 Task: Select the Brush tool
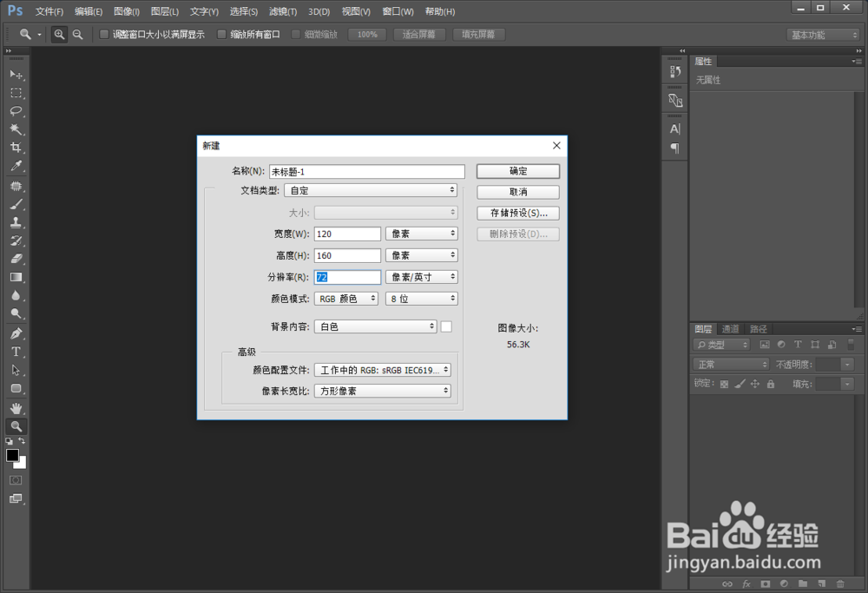click(x=16, y=205)
